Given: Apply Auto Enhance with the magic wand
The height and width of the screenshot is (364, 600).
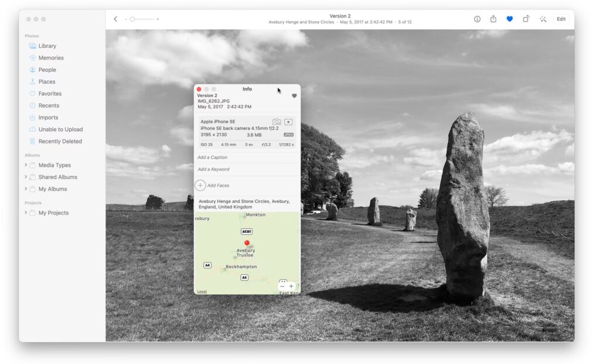Looking at the screenshot, I should click(543, 19).
